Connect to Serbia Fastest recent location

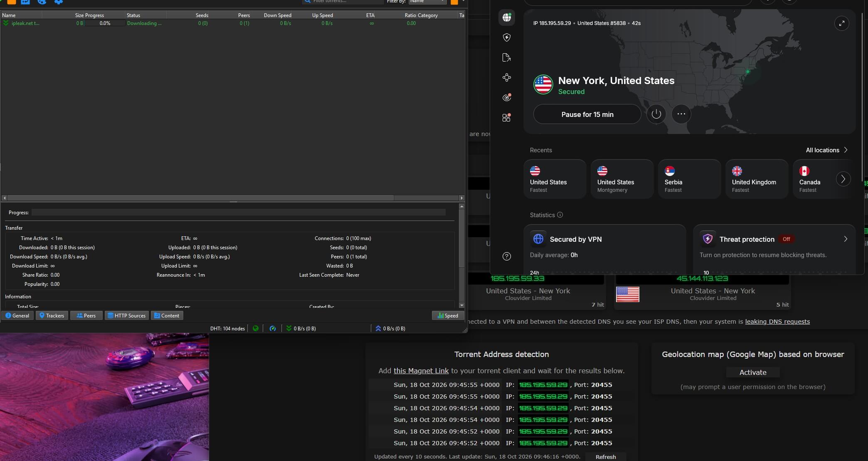pyautogui.click(x=689, y=179)
